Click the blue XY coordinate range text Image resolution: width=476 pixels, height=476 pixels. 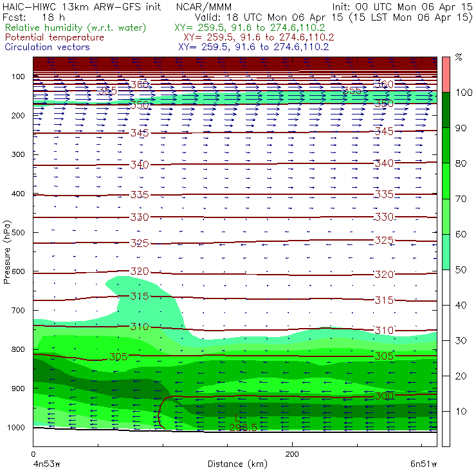pyautogui.click(x=253, y=47)
